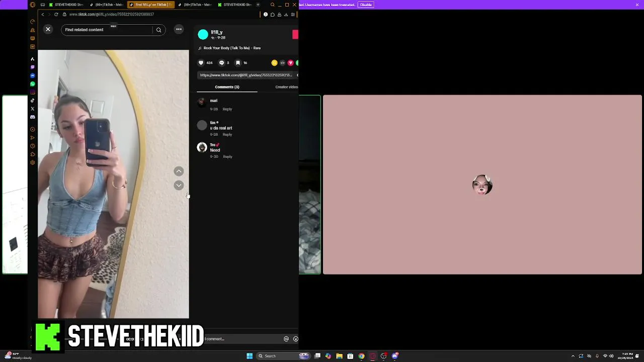Reload the page with the refresh icon
644x362 pixels.
[56, 15]
